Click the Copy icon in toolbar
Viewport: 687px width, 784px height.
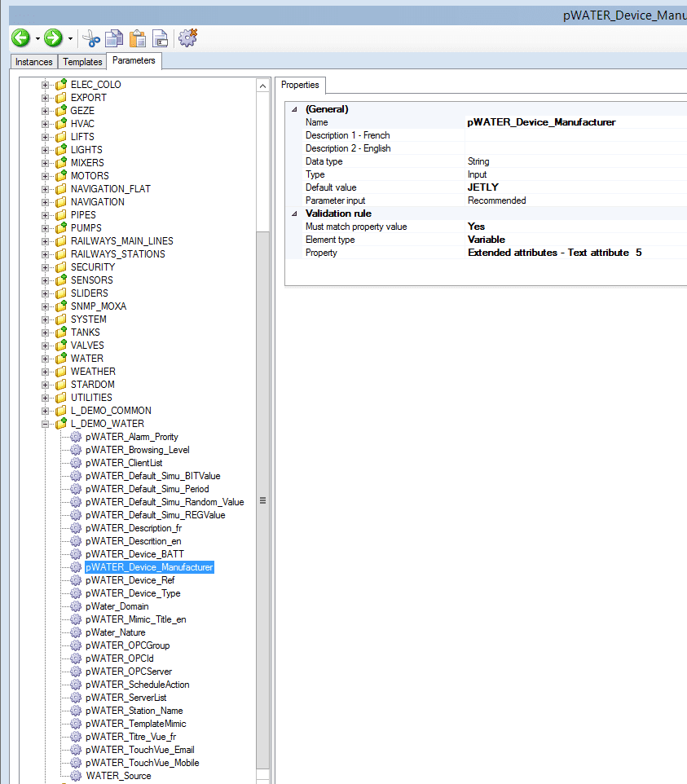115,38
